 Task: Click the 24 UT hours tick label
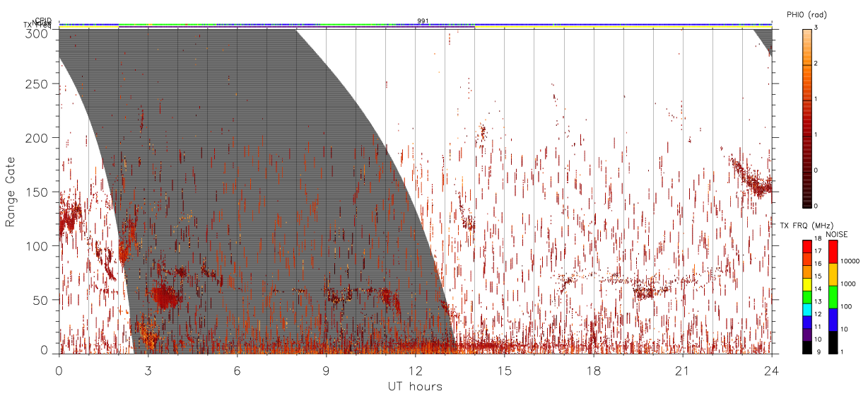pyautogui.click(x=771, y=371)
